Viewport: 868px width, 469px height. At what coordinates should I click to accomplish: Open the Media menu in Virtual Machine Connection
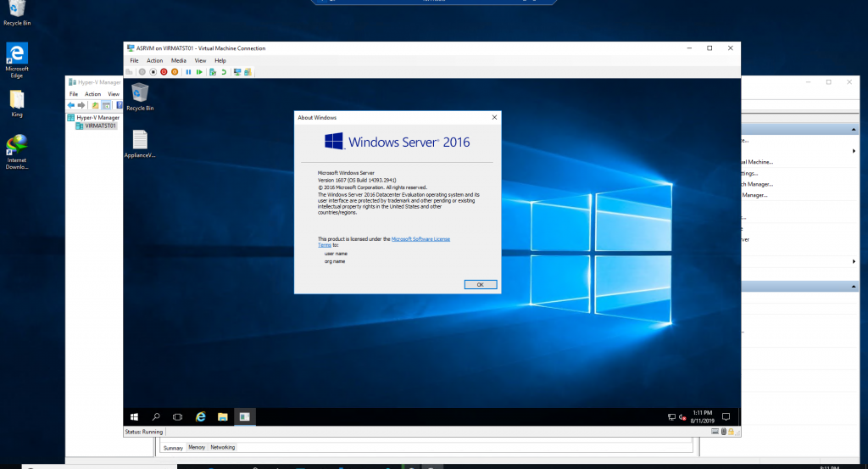click(x=178, y=60)
